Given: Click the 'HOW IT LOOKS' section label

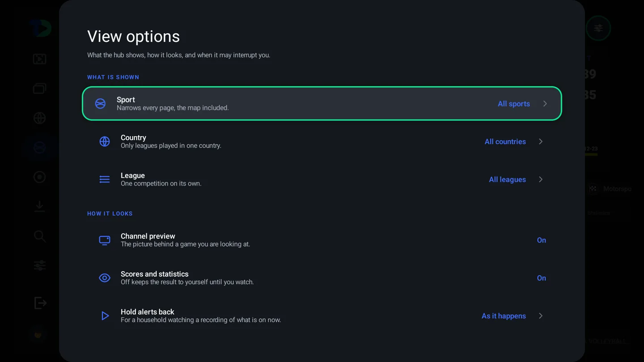Looking at the screenshot, I should click(110, 214).
